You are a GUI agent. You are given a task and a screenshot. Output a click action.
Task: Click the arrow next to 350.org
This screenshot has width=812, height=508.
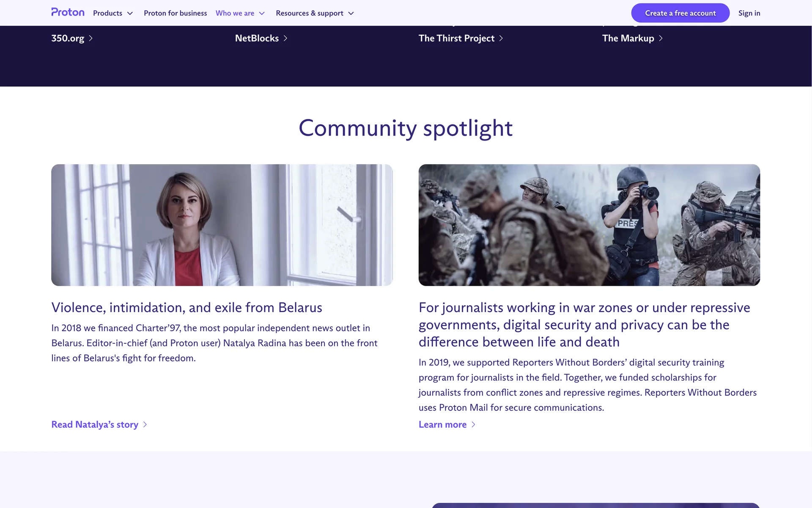pyautogui.click(x=91, y=39)
